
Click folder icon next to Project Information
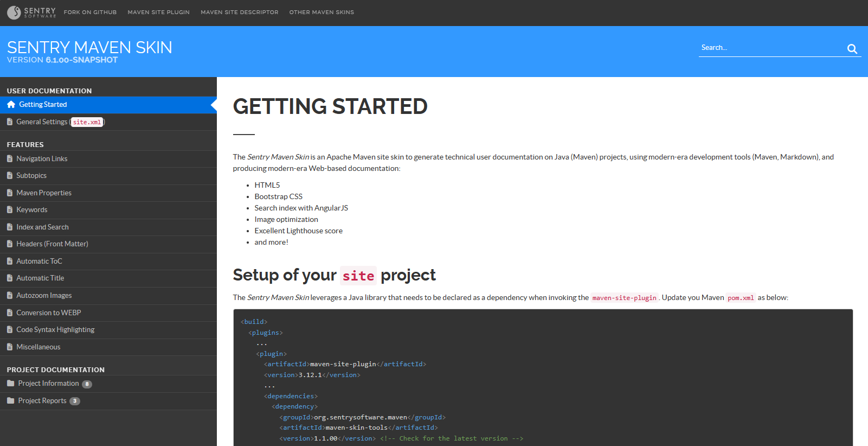point(11,384)
